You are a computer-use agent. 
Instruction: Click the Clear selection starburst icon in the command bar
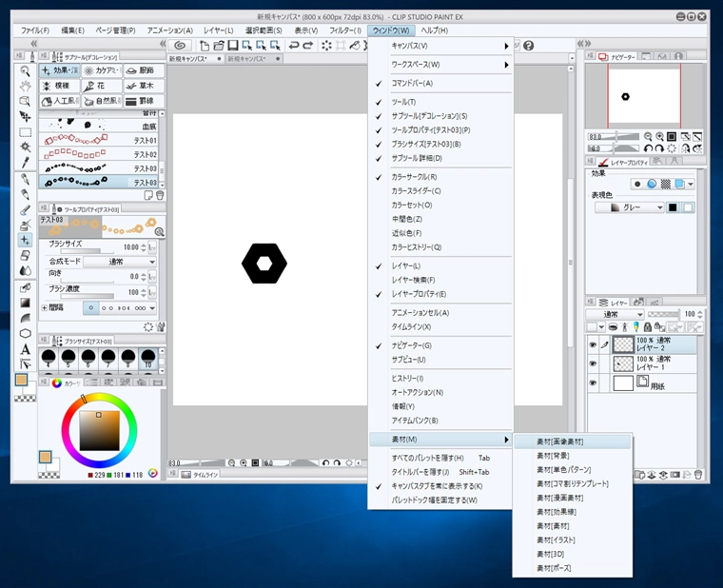click(x=326, y=46)
